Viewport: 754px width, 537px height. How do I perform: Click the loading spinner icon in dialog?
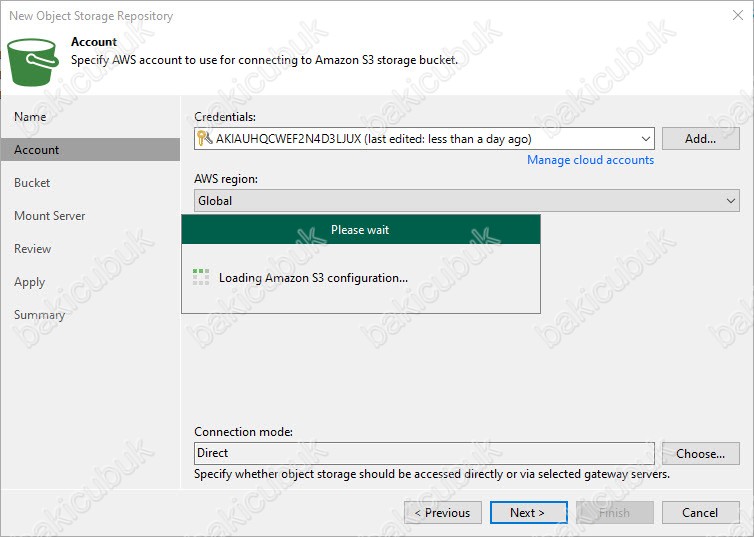[x=200, y=277]
